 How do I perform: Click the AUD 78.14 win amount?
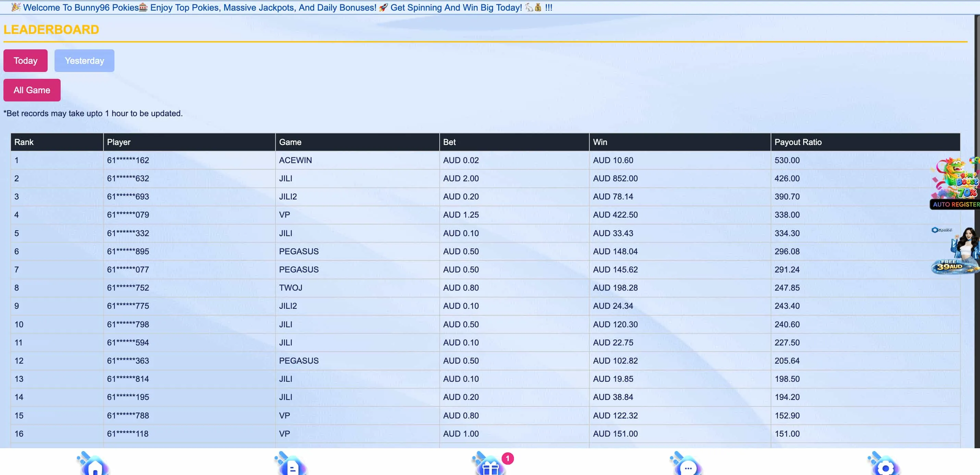[613, 197]
